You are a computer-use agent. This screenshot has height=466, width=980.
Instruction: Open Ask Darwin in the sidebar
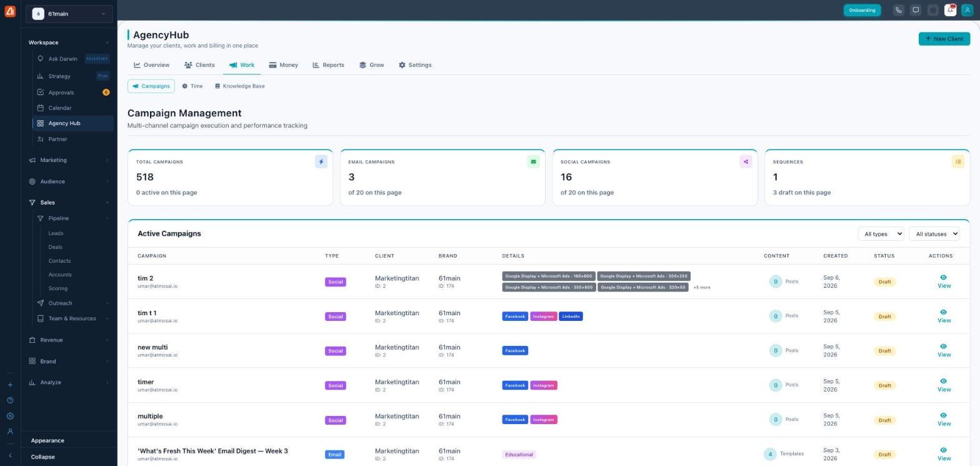coord(73,59)
